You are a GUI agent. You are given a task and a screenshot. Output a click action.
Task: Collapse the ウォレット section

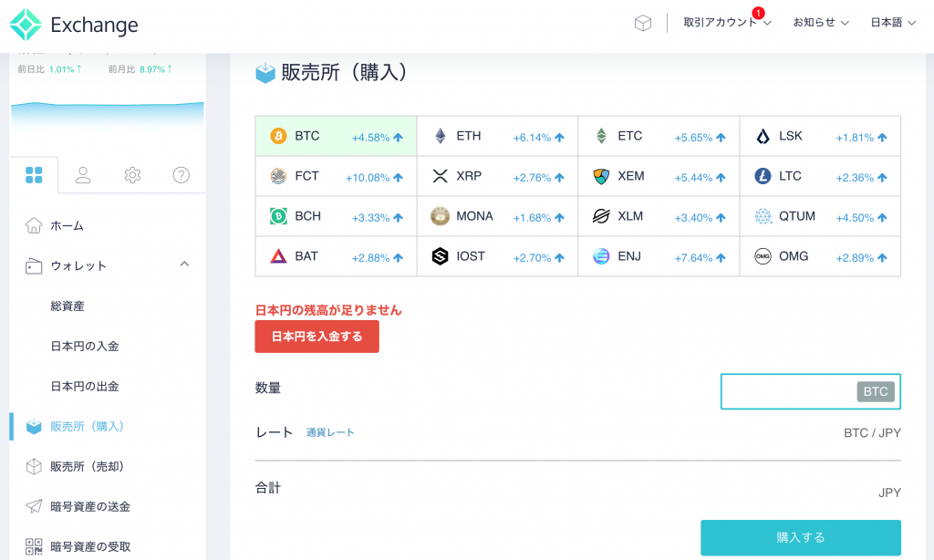click(x=184, y=264)
